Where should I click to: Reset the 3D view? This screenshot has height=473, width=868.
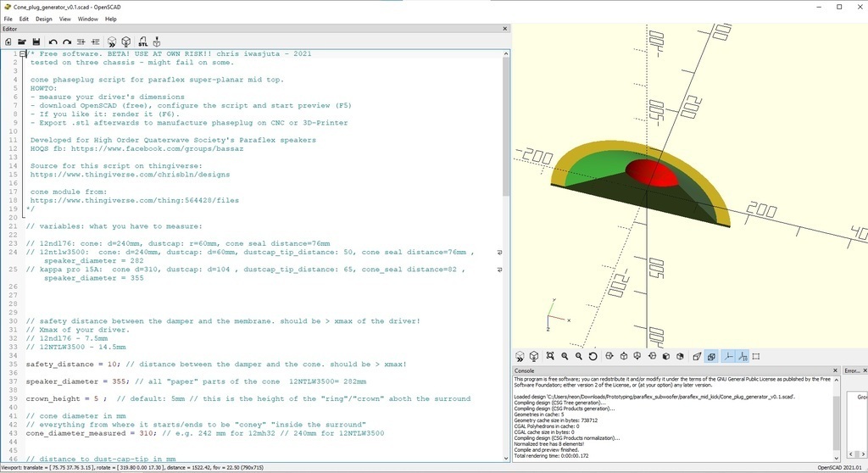tap(593, 357)
